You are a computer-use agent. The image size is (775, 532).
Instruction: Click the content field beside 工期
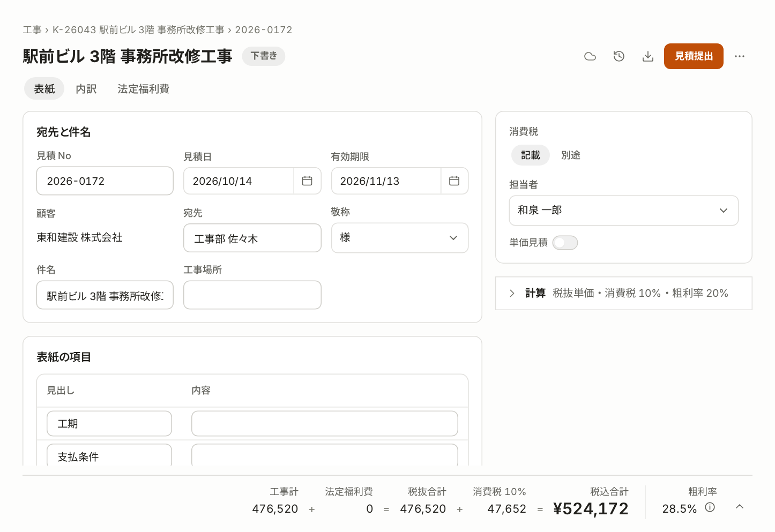tap(325, 424)
